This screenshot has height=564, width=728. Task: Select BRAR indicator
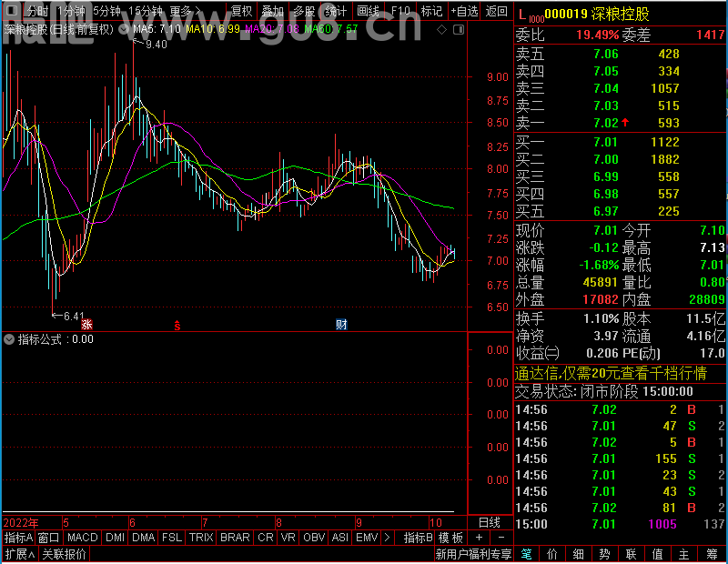[x=235, y=538]
